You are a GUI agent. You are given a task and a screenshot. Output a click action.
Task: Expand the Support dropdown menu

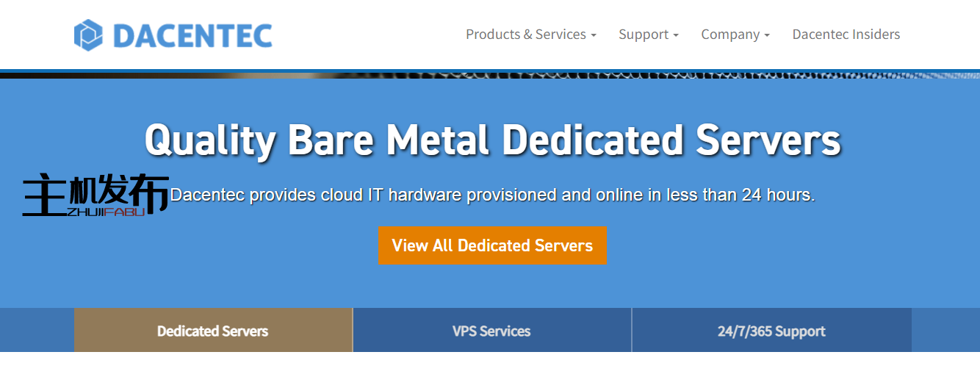point(648,35)
